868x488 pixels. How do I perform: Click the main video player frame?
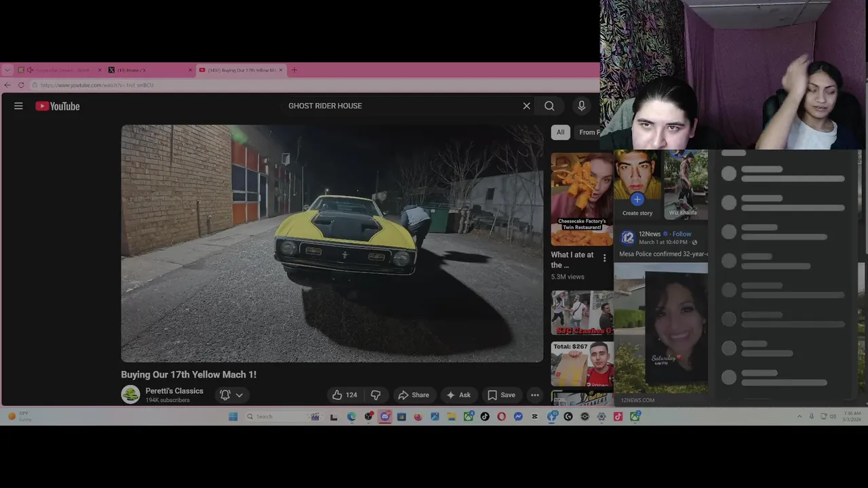[332, 243]
